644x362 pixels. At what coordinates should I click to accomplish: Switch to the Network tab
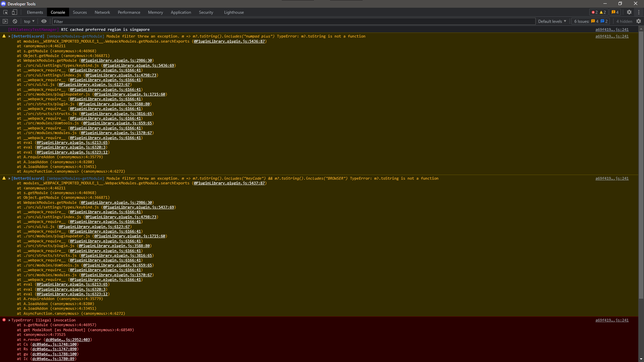click(102, 12)
